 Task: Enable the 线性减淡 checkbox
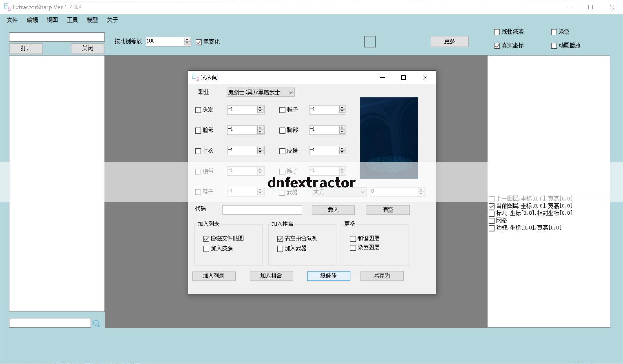[497, 32]
